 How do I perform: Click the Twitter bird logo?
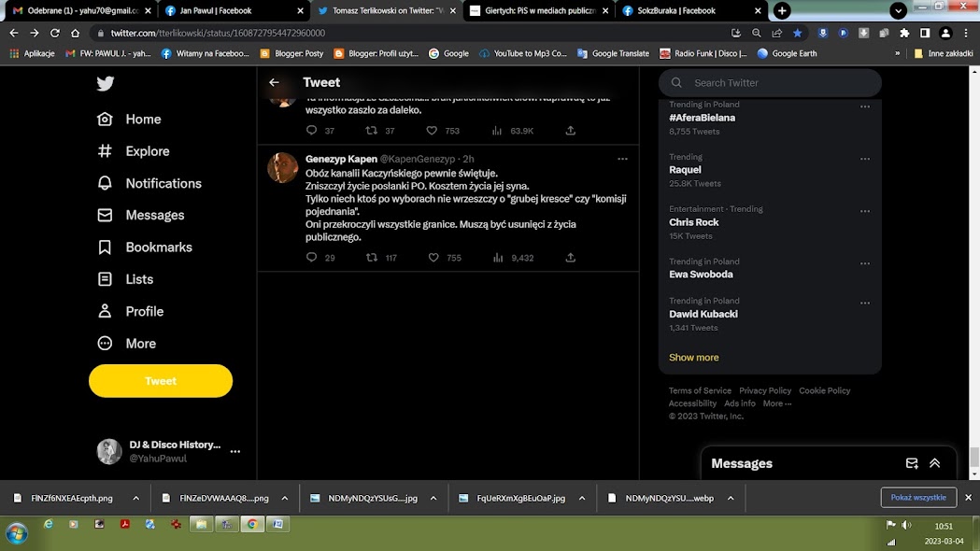tap(105, 83)
